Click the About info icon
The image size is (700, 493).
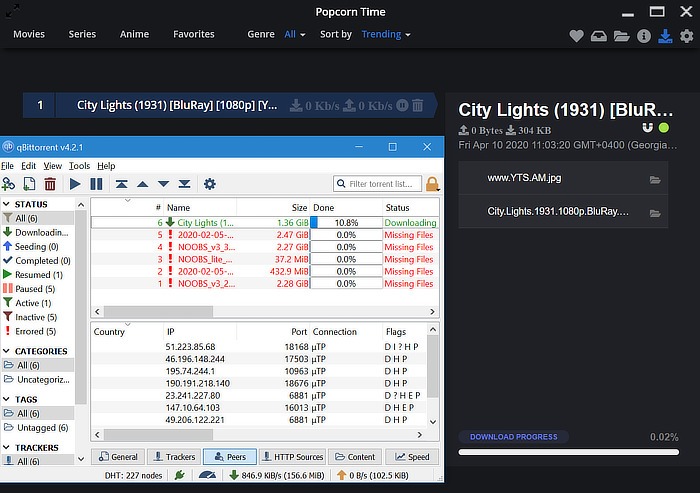click(643, 36)
